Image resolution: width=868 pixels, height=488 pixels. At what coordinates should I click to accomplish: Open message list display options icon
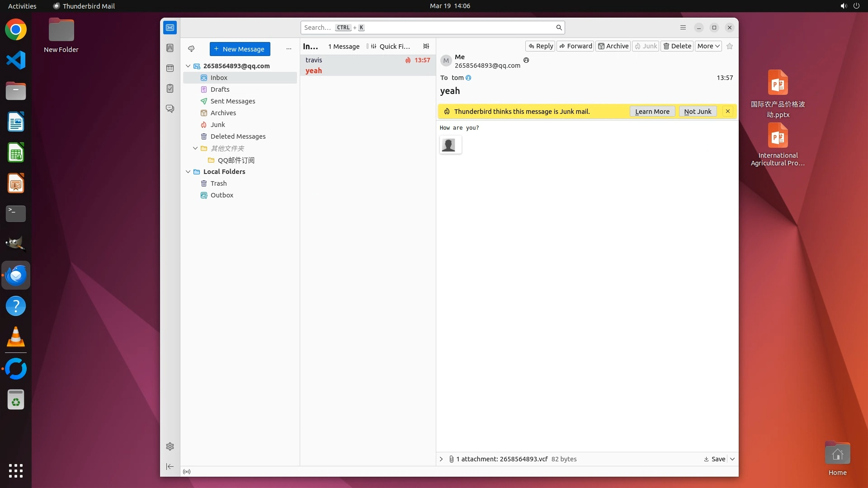click(426, 46)
